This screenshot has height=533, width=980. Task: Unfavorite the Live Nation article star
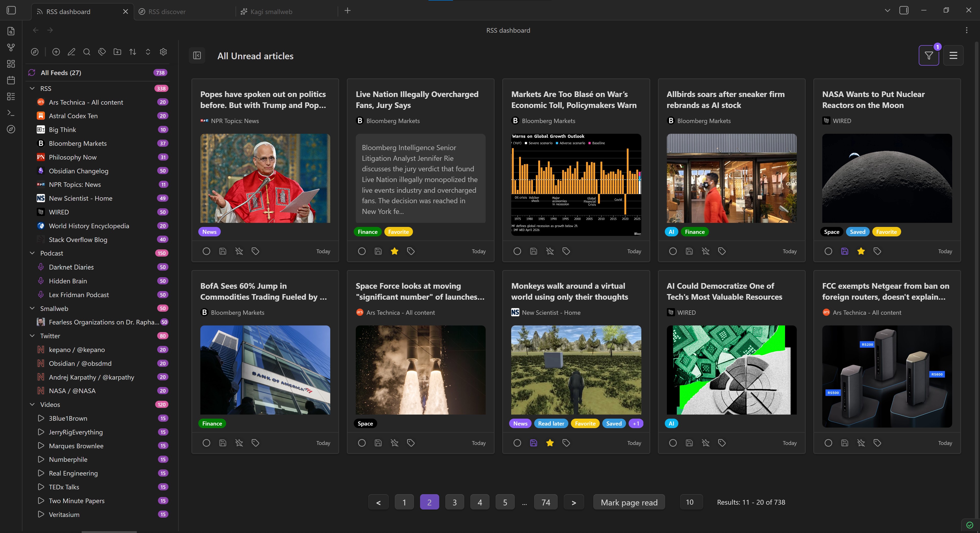click(395, 251)
